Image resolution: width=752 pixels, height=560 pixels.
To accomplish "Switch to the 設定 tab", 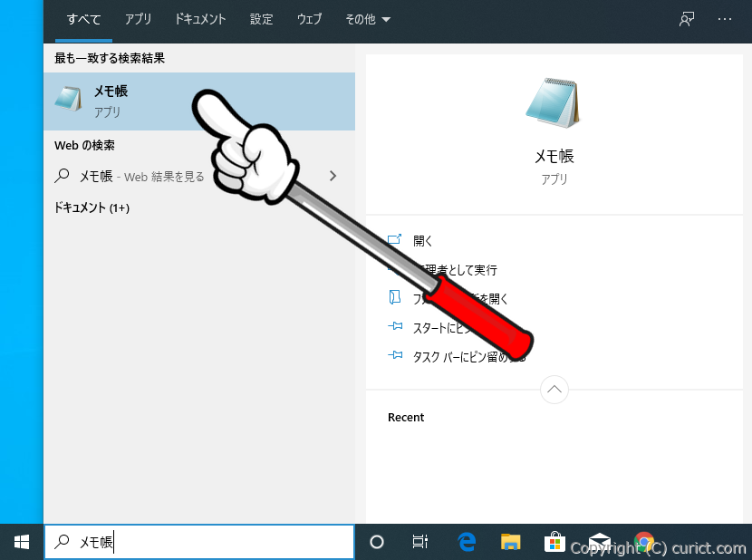I will 261,19.
